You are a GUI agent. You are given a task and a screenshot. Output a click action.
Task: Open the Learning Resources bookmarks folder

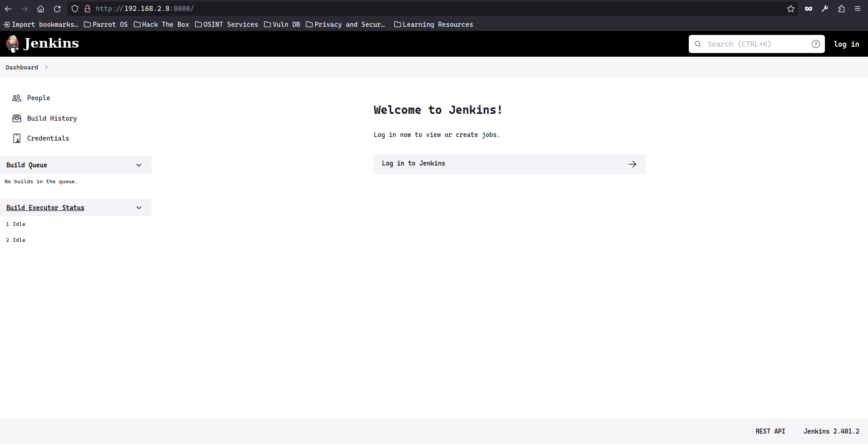(434, 24)
